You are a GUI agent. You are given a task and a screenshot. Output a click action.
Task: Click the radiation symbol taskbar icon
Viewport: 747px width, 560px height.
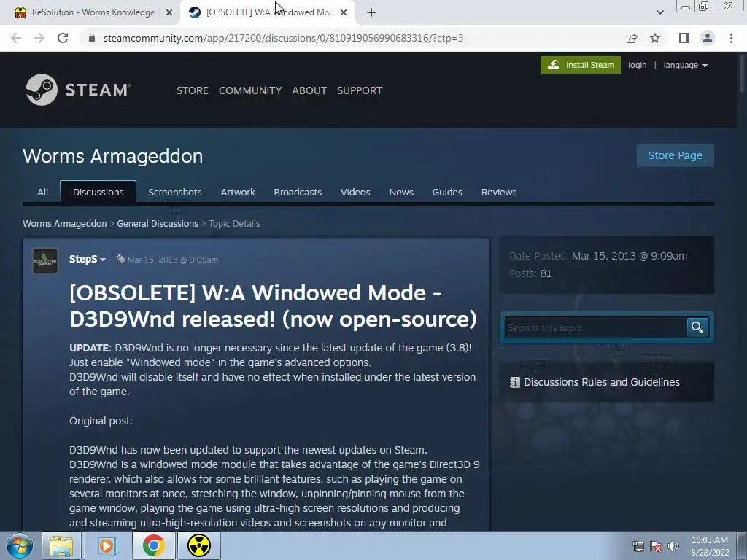point(199,545)
